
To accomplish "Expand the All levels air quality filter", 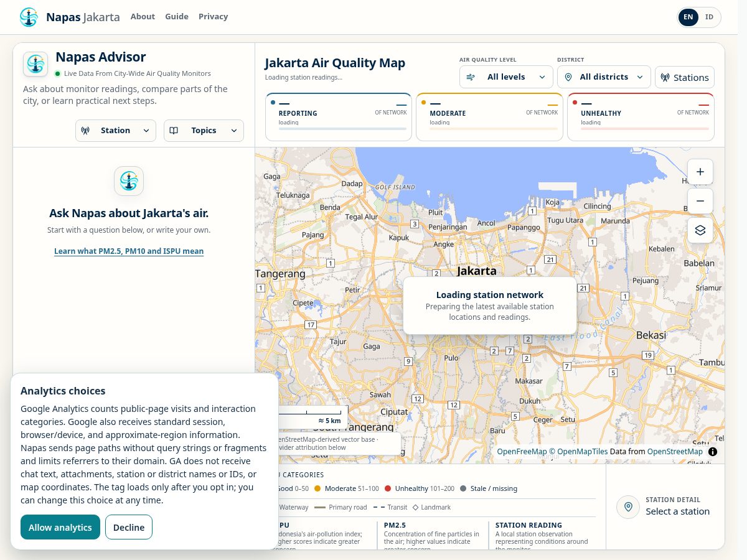I will [507, 77].
